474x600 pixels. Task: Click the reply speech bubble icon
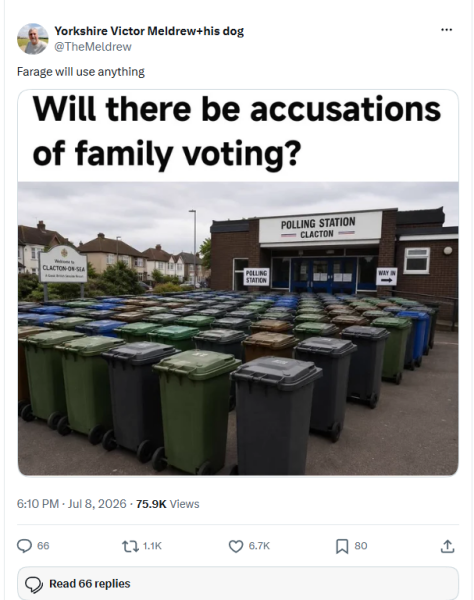click(x=24, y=546)
